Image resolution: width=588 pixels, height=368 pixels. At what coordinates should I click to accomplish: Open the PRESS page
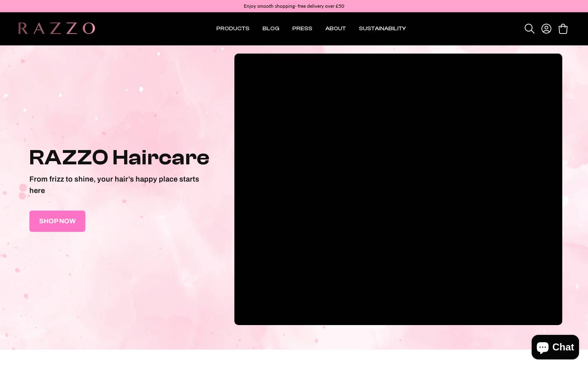(302, 29)
